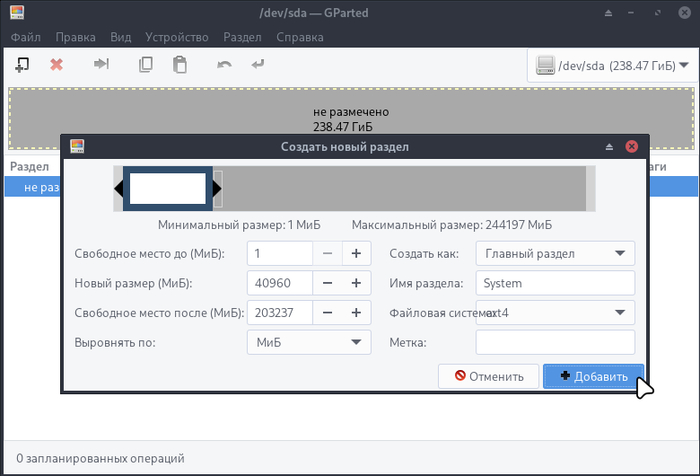Click the apply all operations icon
Screen dimensions: 700x476
(259, 64)
